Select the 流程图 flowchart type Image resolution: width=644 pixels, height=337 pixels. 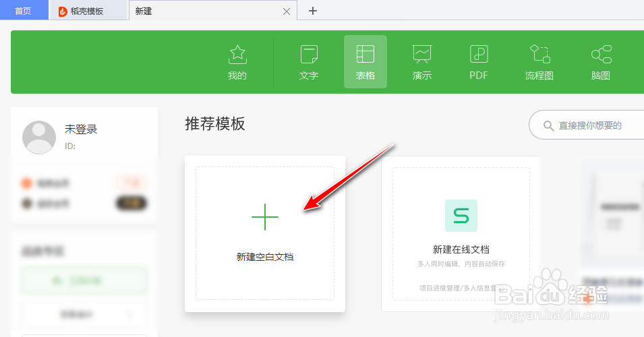coord(539,62)
